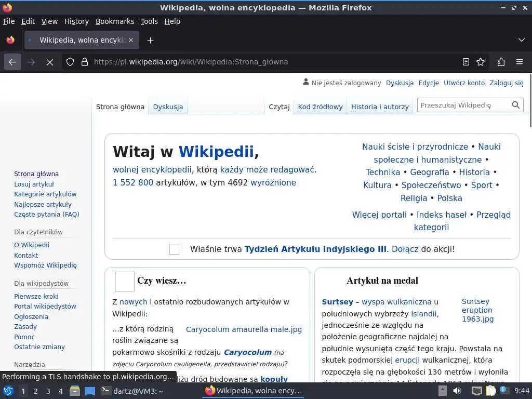Open the File menu
The width and height of the screenshot is (532, 399).
pos(9,21)
